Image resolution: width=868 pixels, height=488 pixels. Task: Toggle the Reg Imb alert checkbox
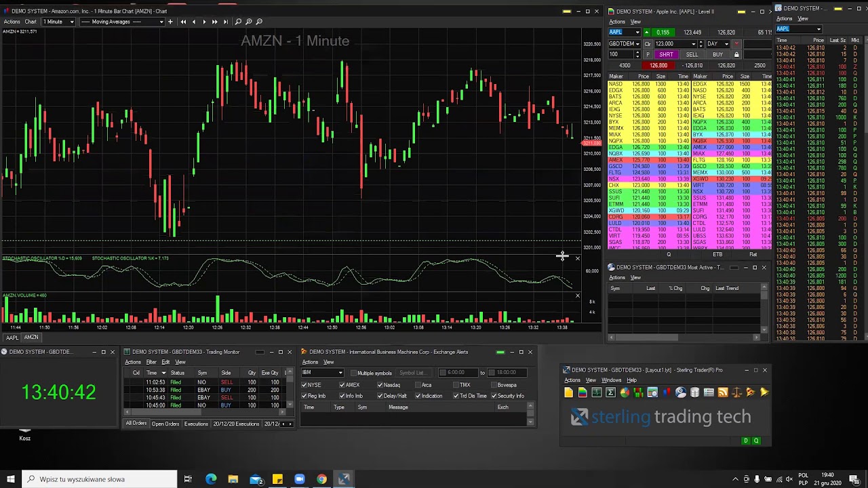(x=304, y=396)
